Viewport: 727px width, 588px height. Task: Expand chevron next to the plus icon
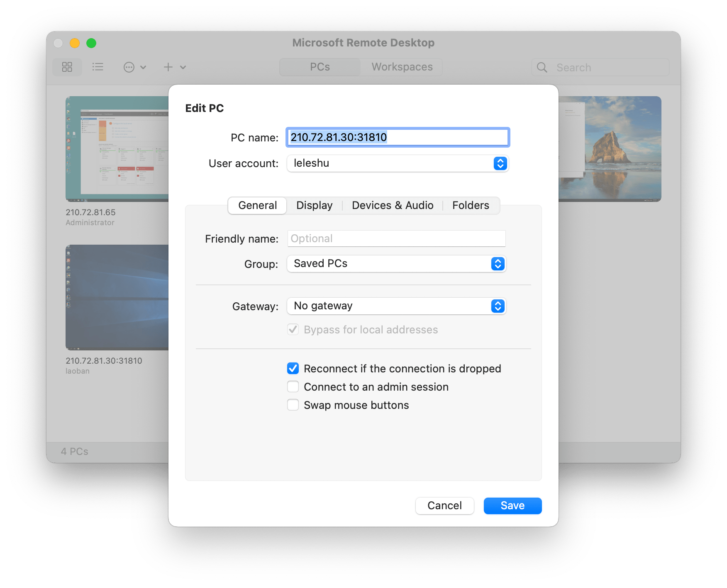click(x=183, y=67)
